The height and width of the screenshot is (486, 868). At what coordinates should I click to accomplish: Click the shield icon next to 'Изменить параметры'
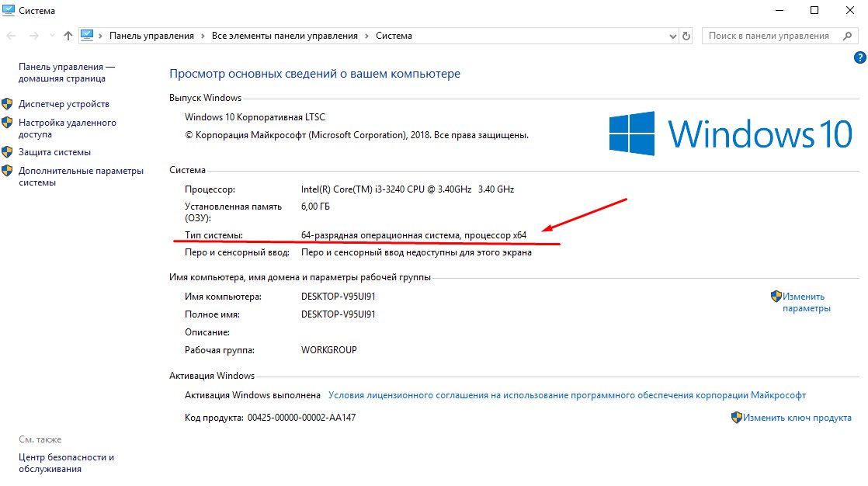coord(776,296)
